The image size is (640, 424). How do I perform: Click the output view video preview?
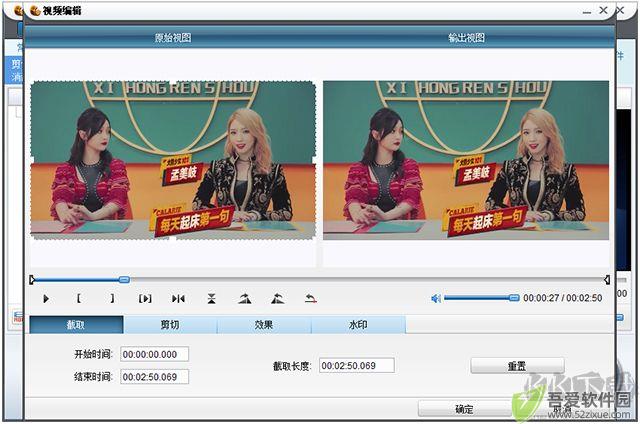(466, 160)
